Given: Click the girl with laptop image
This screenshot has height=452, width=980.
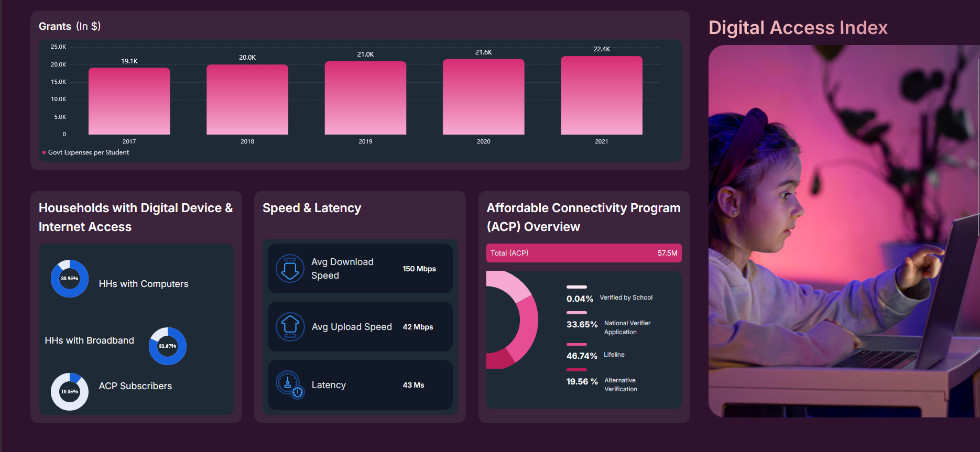Looking at the screenshot, I should tap(843, 231).
